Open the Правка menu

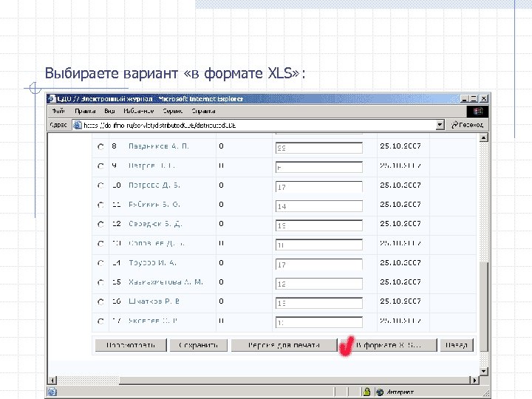85,111
